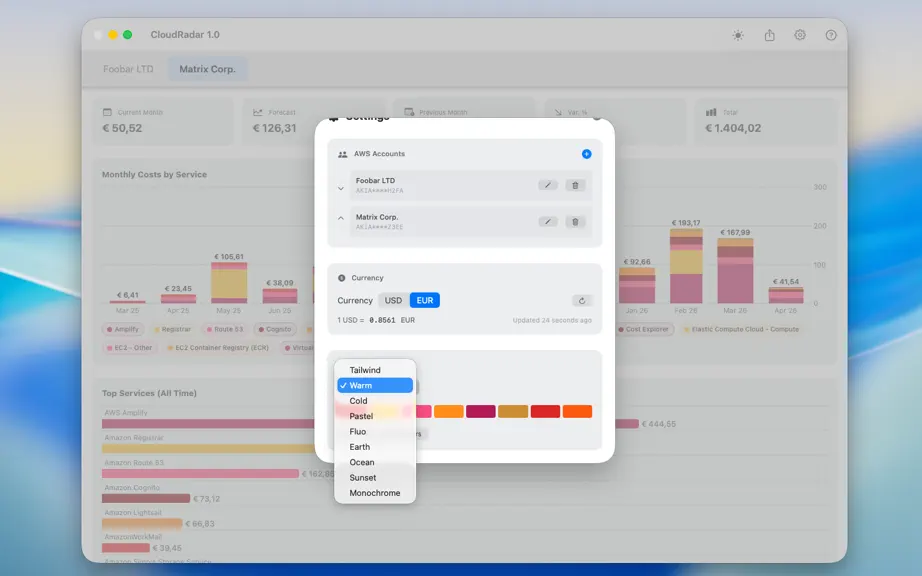Collapse the Matrix Corp. account row
922x576 pixels.
[340, 218]
